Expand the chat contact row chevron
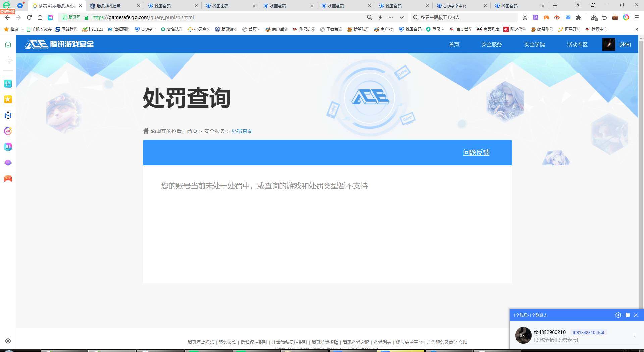644x352 pixels. pos(634,336)
